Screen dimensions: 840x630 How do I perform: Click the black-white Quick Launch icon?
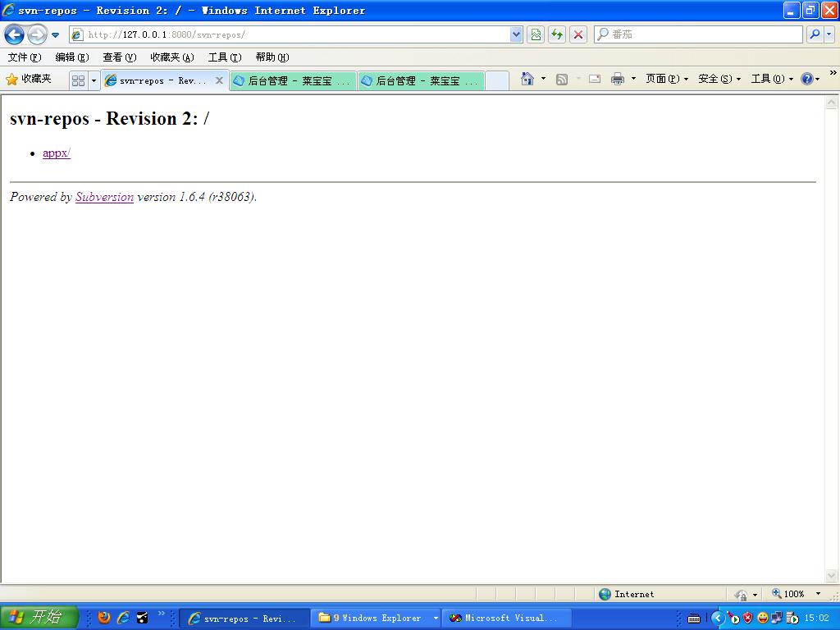(x=143, y=618)
